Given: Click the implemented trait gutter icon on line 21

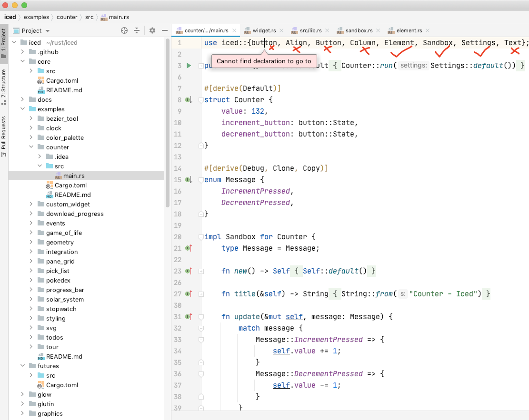Looking at the screenshot, I should pos(189,248).
